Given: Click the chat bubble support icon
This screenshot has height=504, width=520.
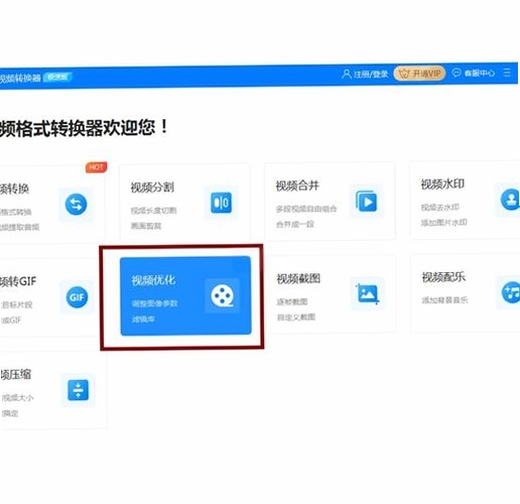Looking at the screenshot, I should click(x=456, y=73).
